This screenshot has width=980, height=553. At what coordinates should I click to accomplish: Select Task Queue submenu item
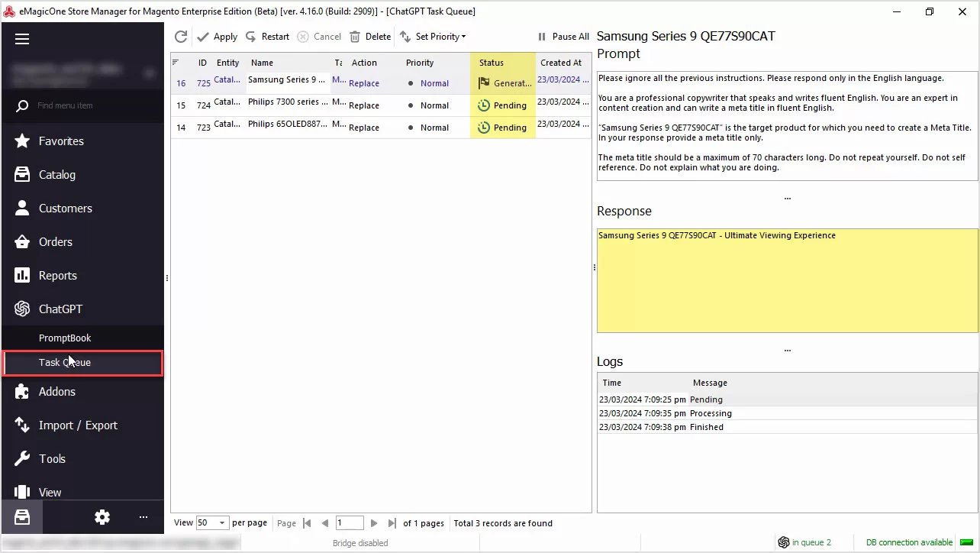82,363
